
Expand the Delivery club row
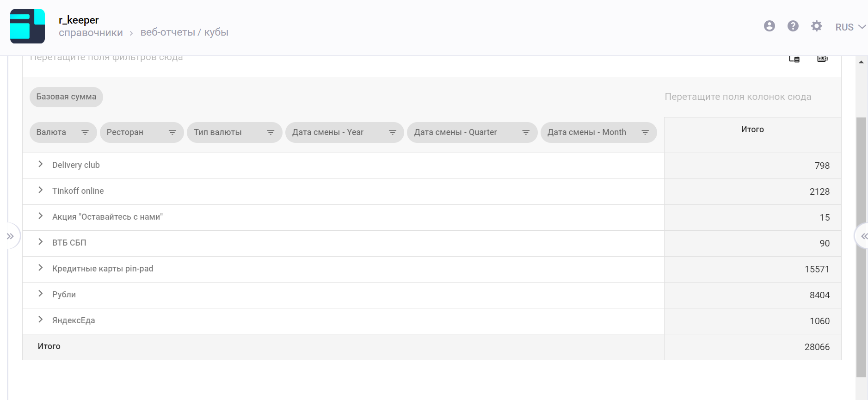tap(41, 164)
